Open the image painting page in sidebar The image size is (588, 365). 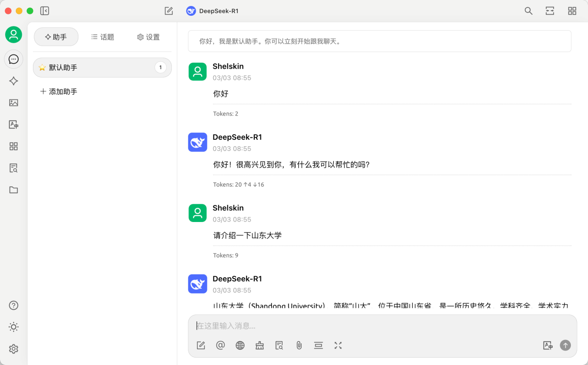(13, 103)
